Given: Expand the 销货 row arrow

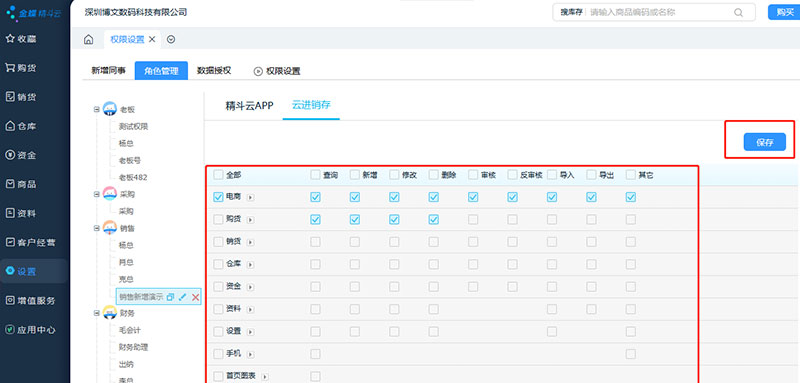Looking at the screenshot, I should [251, 242].
